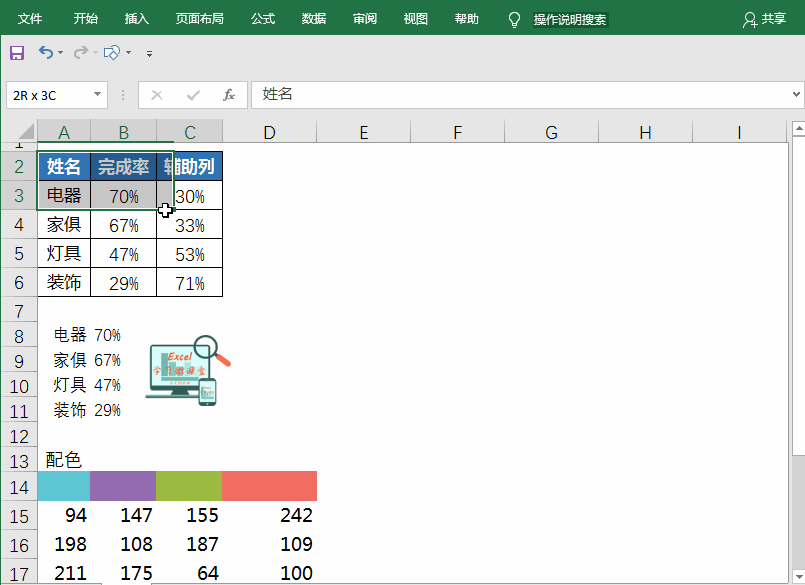This screenshot has height=585, width=805.
Task: Switch to the 视图 ribbon tab
Action: [415, 19]
